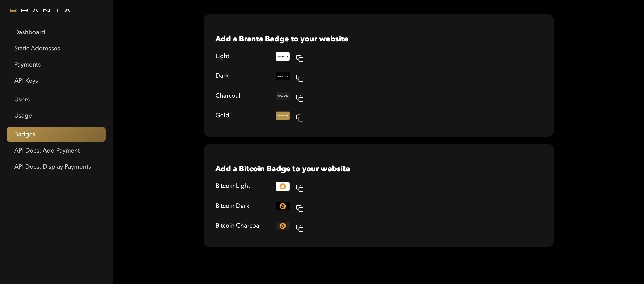Copy the Bitcoin Dark badge code
Viewport: 644px width, 284px height.
click(x=300, y=208)
